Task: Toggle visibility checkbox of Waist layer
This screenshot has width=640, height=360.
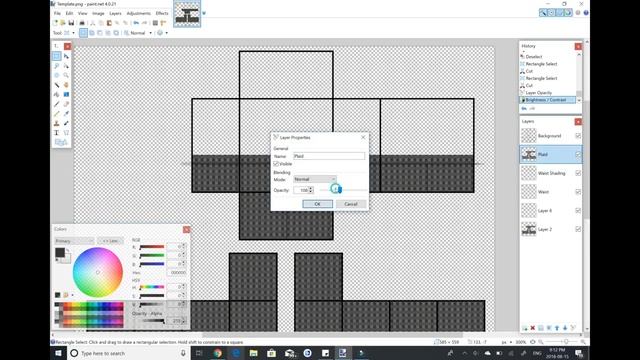Action: pos(578,192)
